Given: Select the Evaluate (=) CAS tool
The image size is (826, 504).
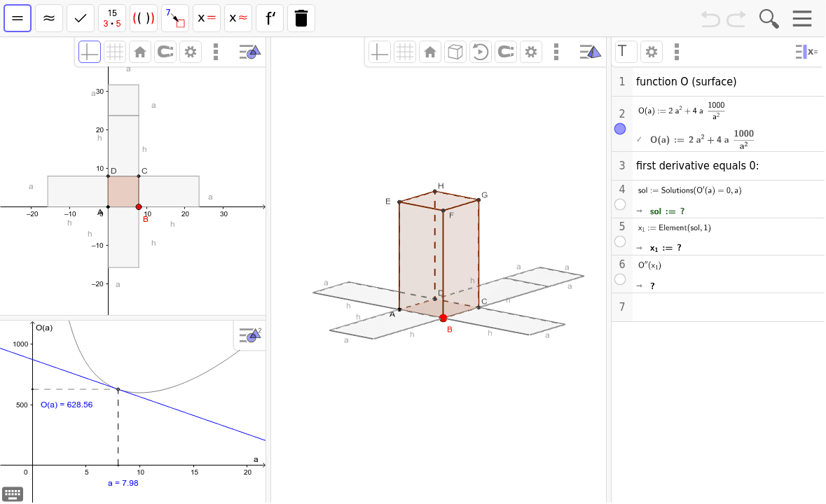Looking at the screenshot, I should pos(18,18).
